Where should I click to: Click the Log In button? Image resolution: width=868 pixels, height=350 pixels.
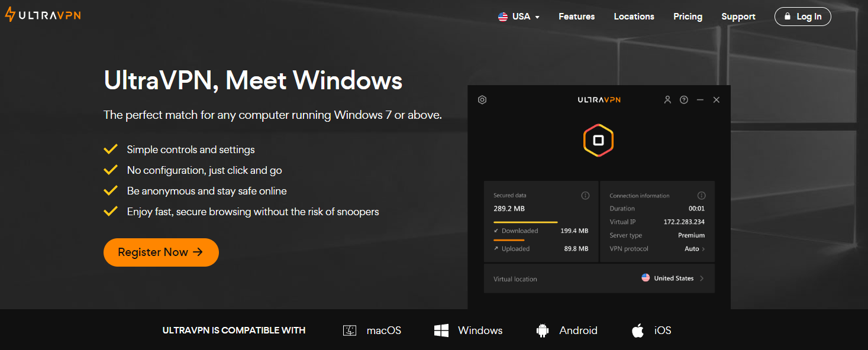click(x=802, y=17)
